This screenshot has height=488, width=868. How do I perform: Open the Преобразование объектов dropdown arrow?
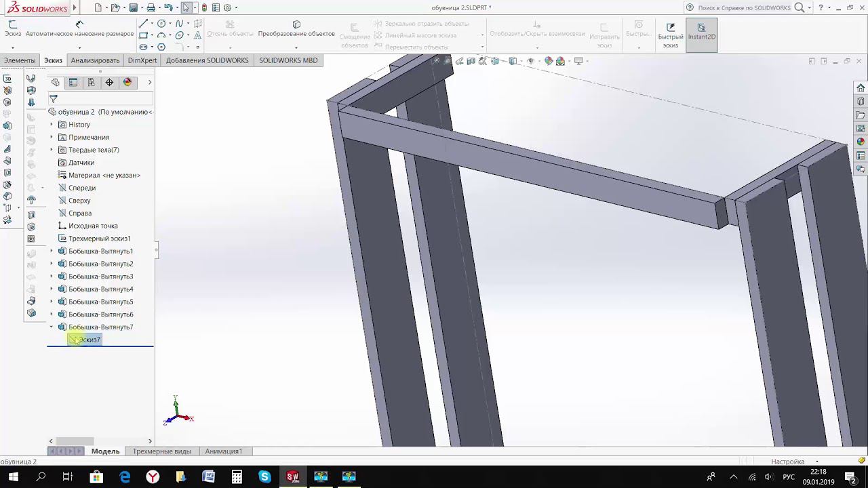coord(296,47)
